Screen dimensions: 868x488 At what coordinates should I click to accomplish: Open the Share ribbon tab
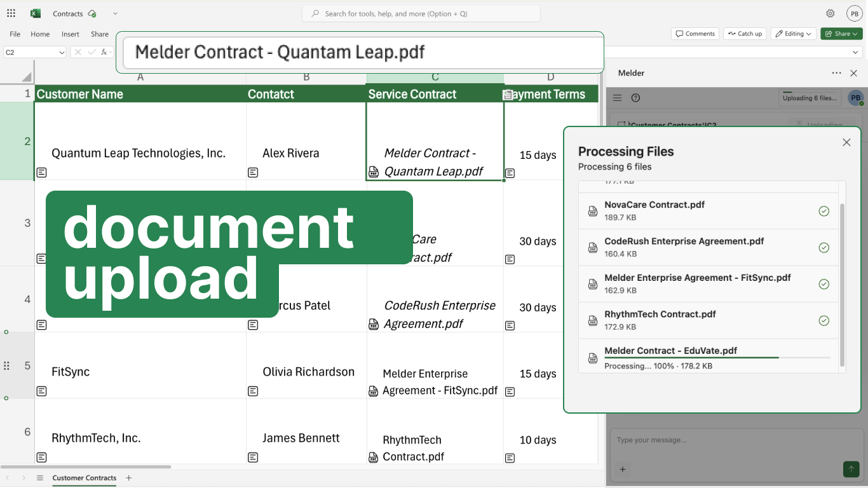100,34
